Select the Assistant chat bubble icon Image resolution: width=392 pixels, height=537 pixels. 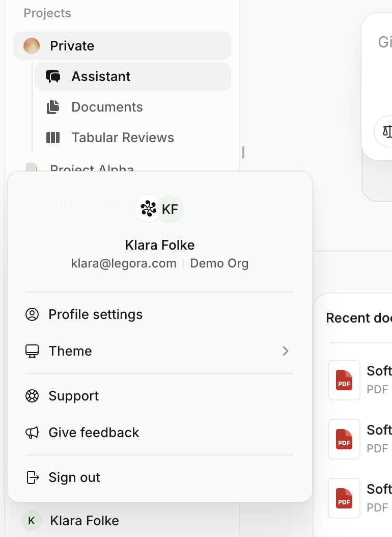(x=53, y=76)
